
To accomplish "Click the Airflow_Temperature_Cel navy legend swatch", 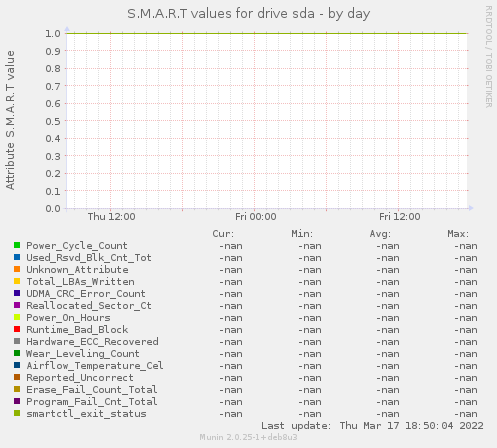I will (x=17, y=365).
